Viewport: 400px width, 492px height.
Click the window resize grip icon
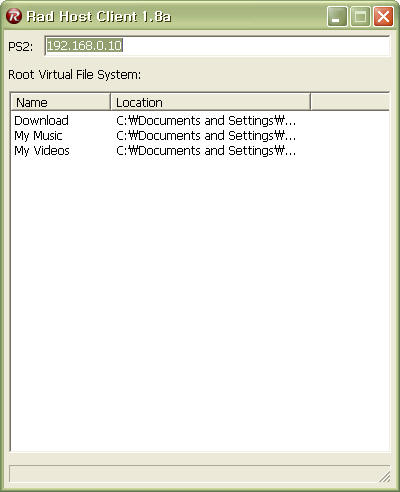384,477
